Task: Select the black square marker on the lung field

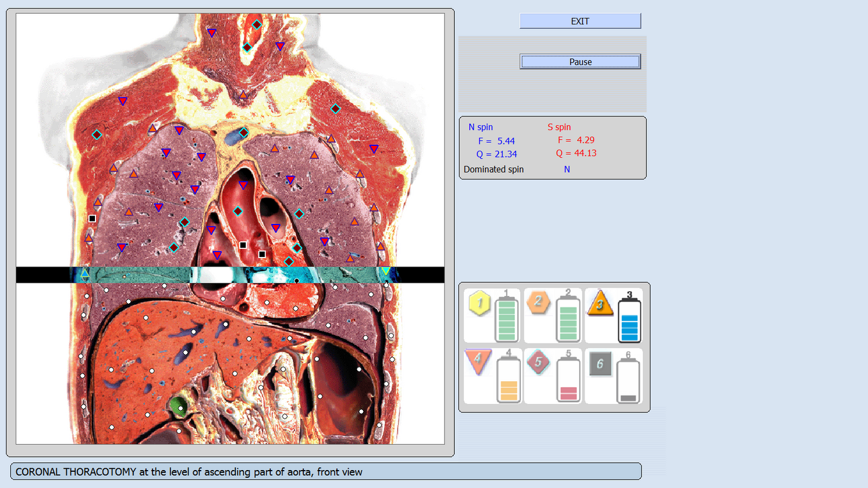Action: click(92, 218)
